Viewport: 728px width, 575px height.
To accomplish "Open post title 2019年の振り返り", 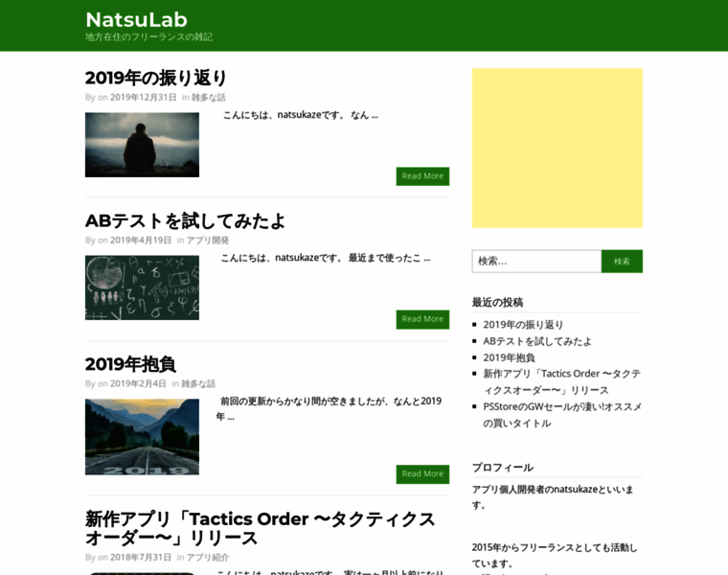I will click(x=155, y=78).
